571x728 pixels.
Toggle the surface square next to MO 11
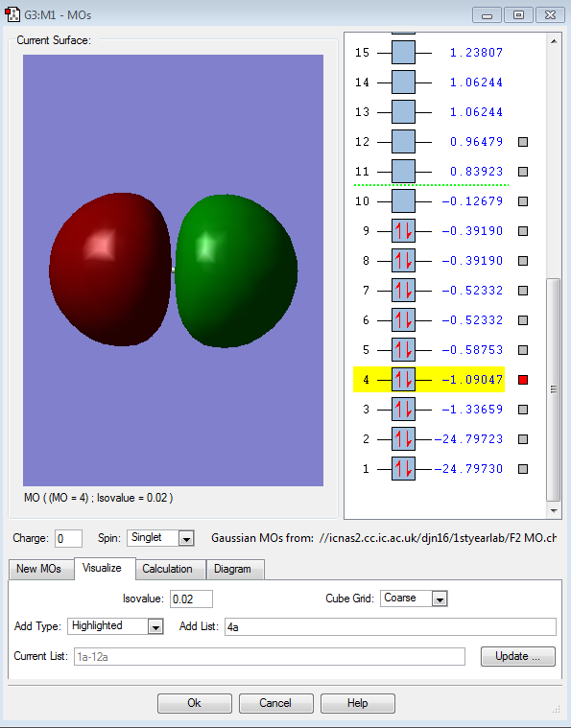pos(523,172)
